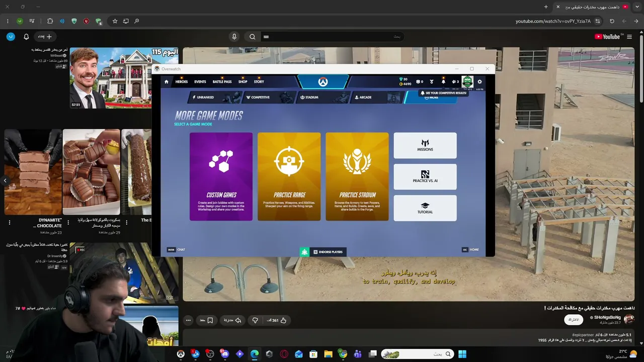
Task: Open Discord from the taskbar
Action: [225, 354]
